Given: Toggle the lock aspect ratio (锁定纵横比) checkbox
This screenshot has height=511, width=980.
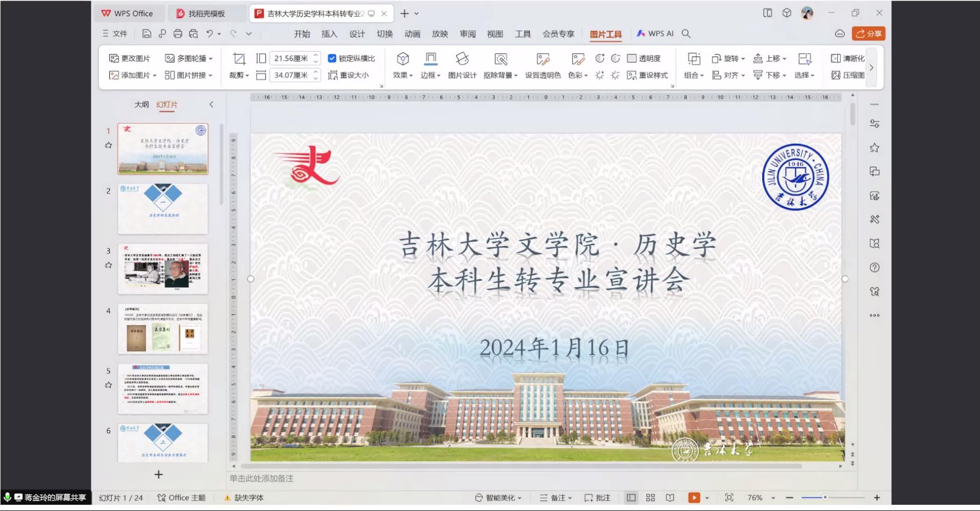Looking at the screenshot, I should tap(332, 58).
